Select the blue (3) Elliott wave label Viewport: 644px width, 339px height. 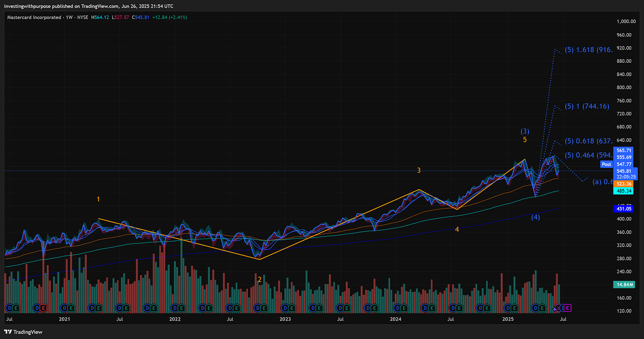[x=525, y=131]
